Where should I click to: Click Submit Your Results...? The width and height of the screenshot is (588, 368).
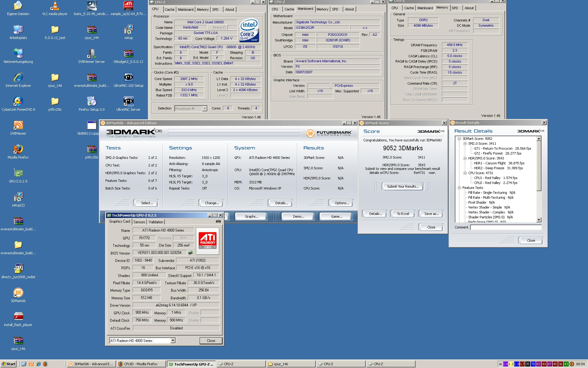point(403,186)
